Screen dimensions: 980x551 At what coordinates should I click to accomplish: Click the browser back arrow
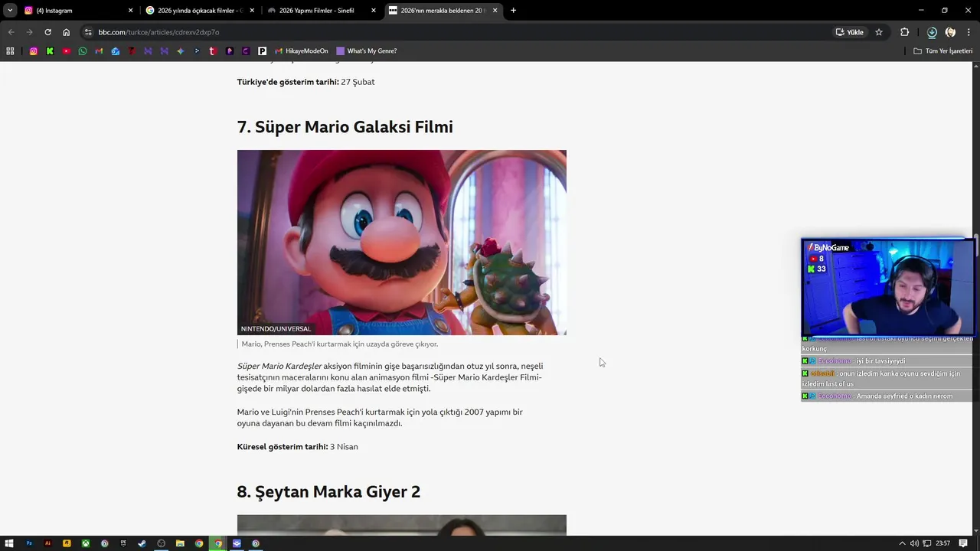[x=11, y=32]
